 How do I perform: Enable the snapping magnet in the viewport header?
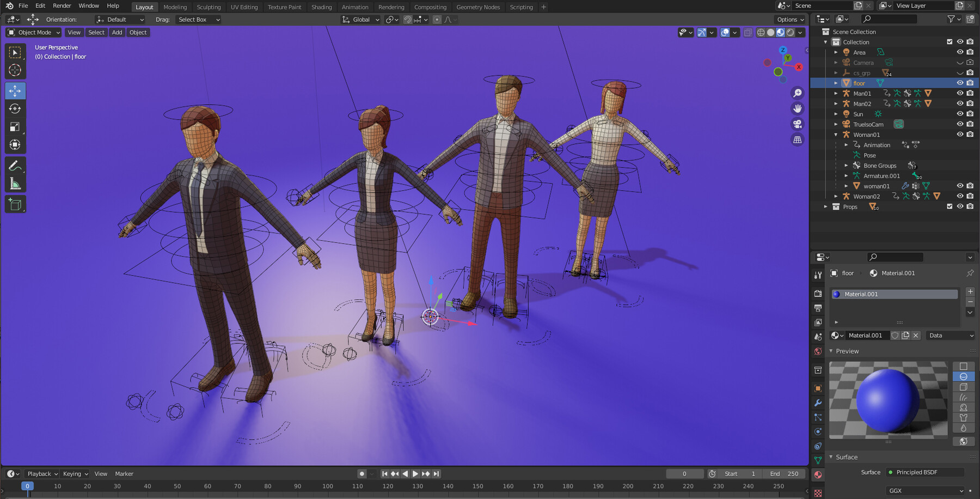[x=407, y=20]
